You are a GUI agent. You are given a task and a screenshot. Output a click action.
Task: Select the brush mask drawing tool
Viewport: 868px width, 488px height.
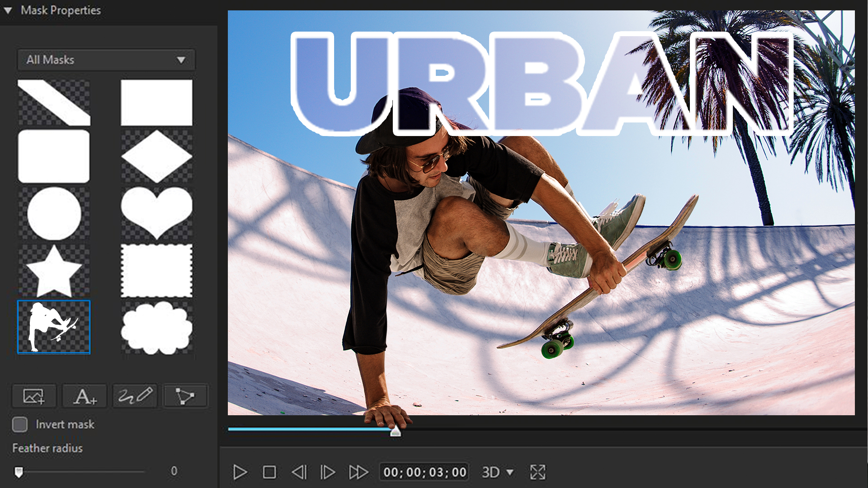point(135,396)
